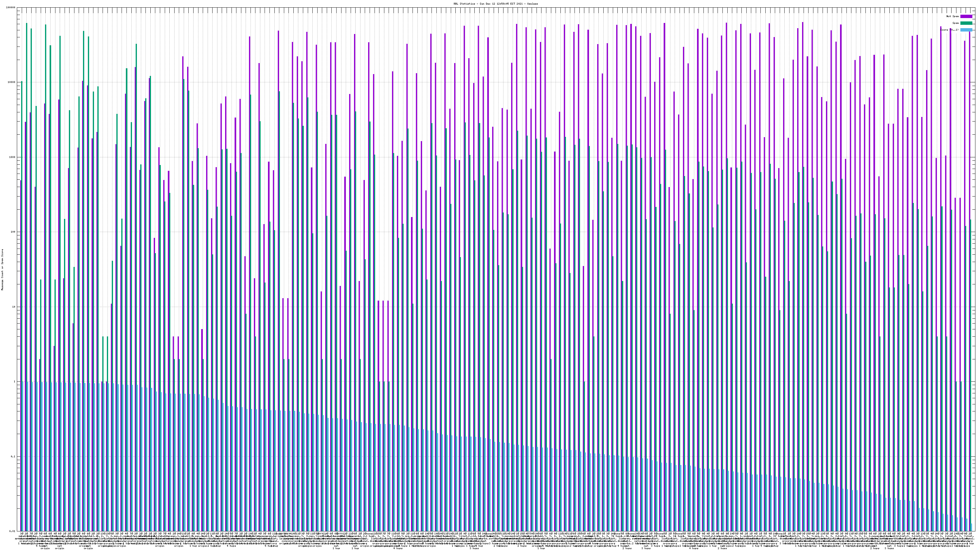
Task: Click the 0.01 y-axis tick label
Action: coord(13,531)
